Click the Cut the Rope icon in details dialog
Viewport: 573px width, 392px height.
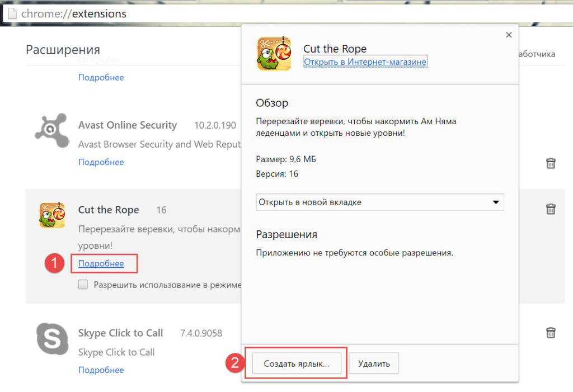tap(274, 53)
